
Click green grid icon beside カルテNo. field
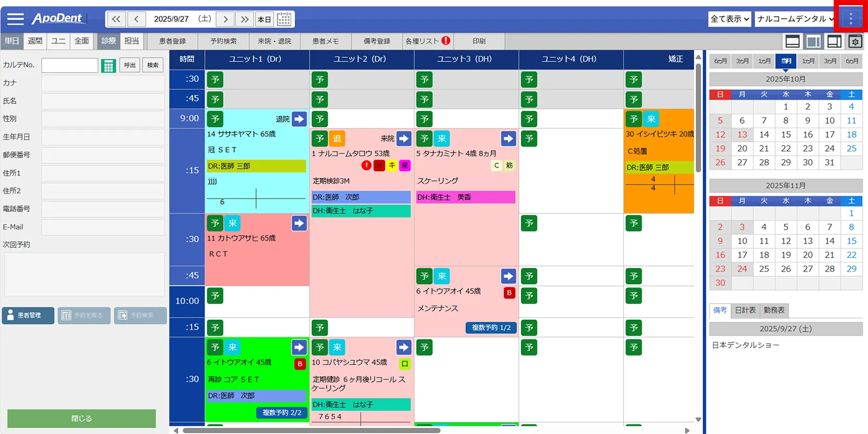(108, 66)
